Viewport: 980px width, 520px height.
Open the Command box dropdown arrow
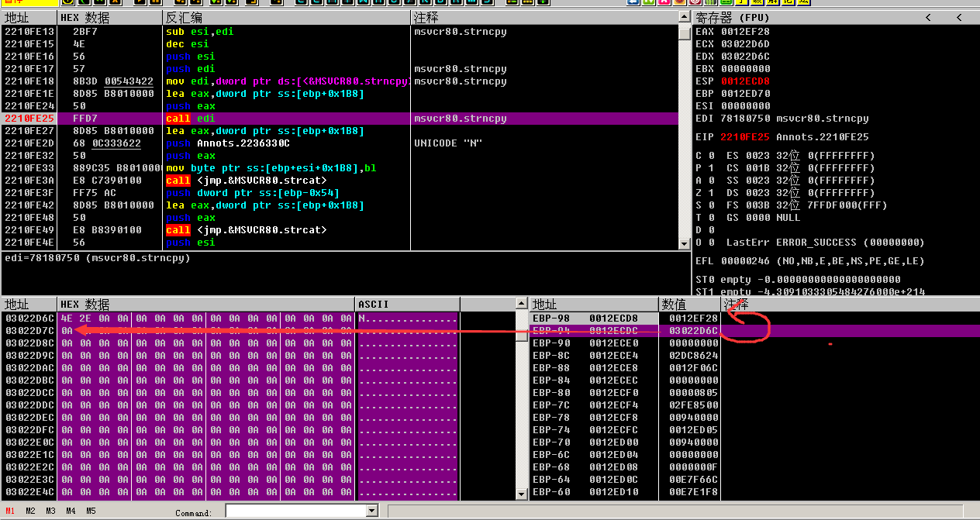371,511
